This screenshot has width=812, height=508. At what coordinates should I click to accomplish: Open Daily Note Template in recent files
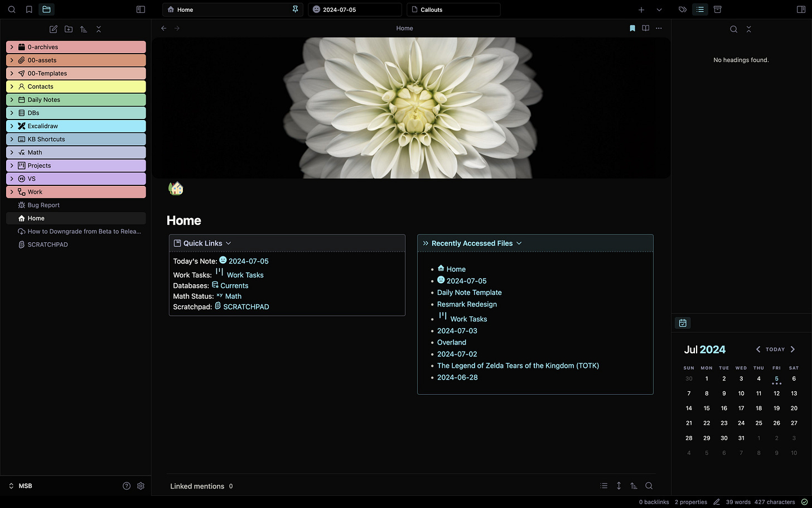[x=470, y=293]
